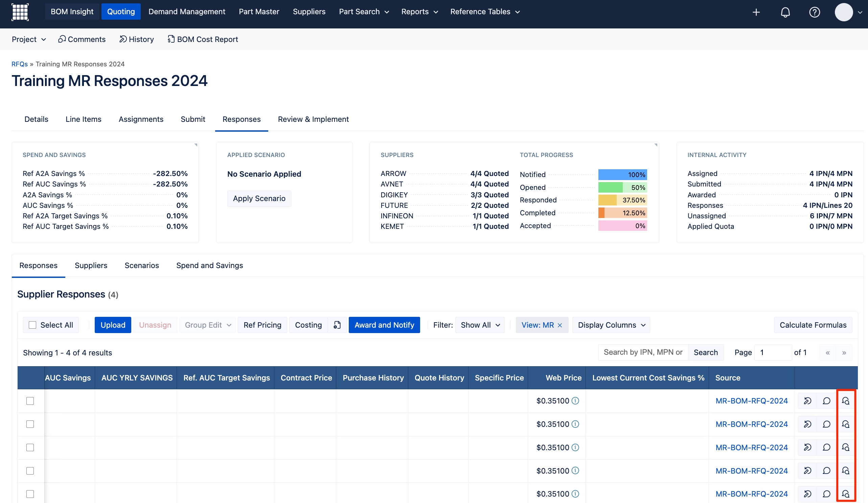
Task: Click the Page number input
Action: pyautogui.click(x=773, y=353)
